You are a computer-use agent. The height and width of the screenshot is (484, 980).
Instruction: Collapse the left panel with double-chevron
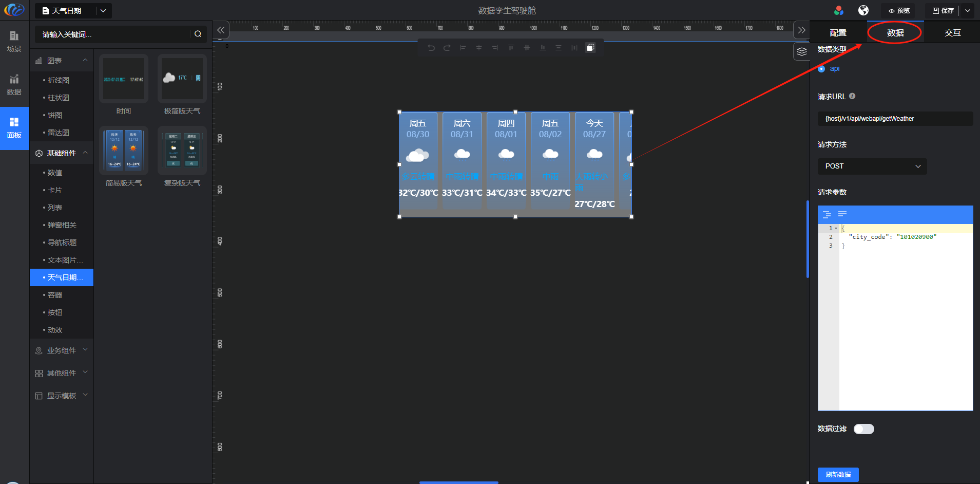click(221, 30)
